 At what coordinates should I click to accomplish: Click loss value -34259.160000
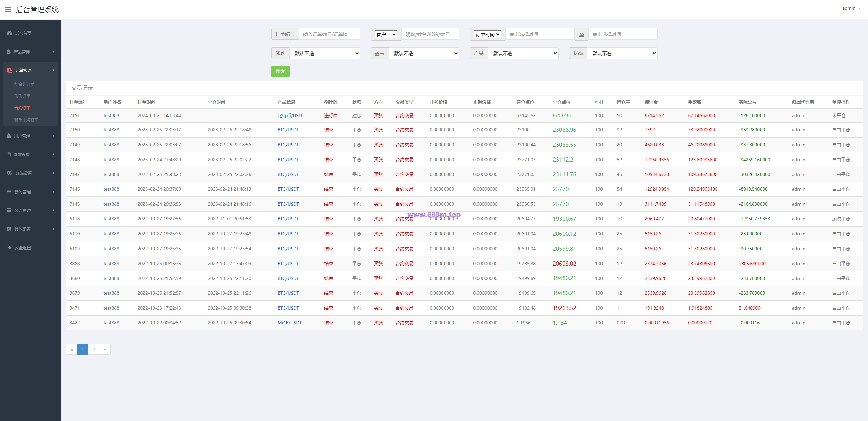pyautogui.click(x=754, y=160)
